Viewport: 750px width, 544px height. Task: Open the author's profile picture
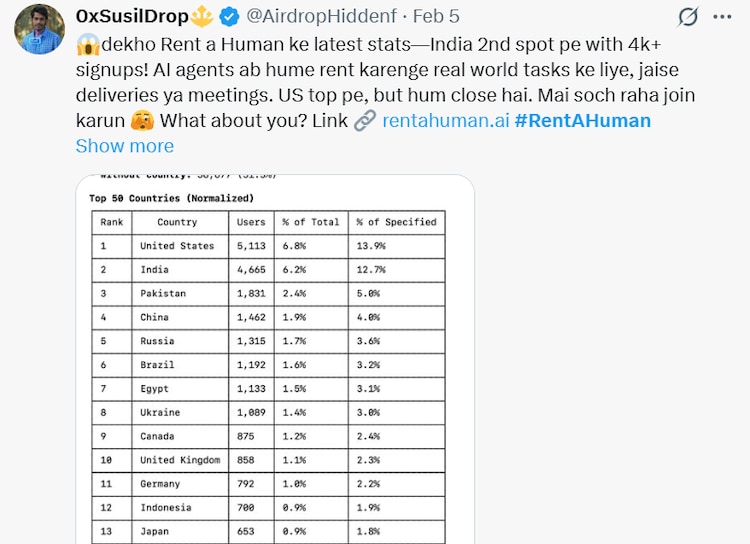click(x=40, y=31)
